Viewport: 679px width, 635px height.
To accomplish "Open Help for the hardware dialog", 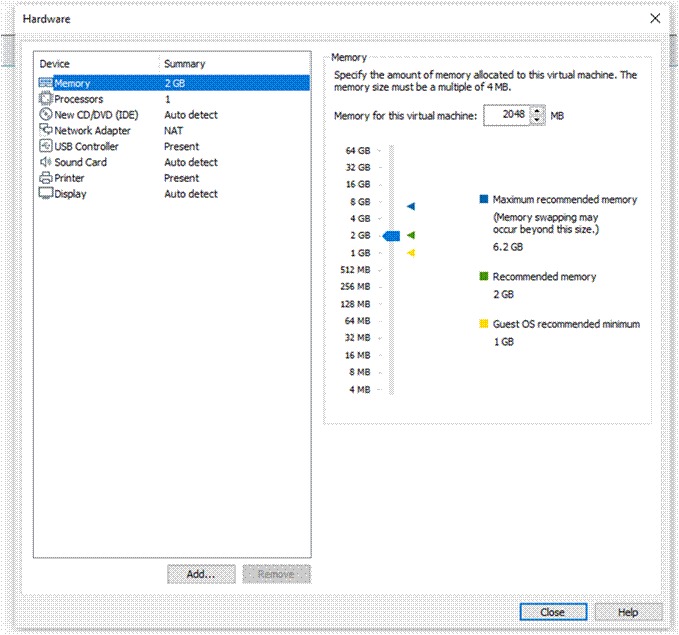I will click(628, 612).
